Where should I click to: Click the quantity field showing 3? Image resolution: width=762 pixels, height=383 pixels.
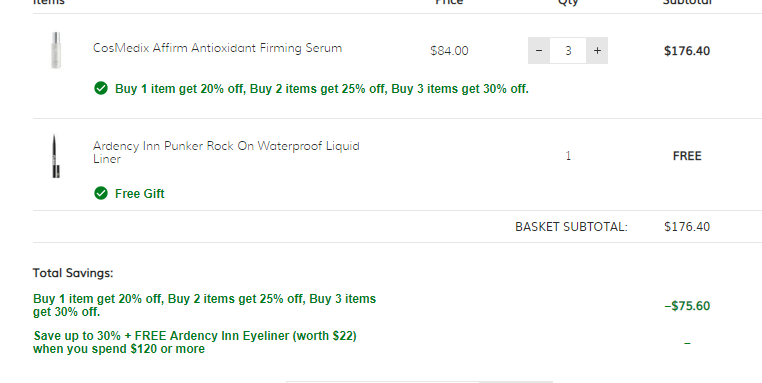pyautogui.click(x=568, y=51)
